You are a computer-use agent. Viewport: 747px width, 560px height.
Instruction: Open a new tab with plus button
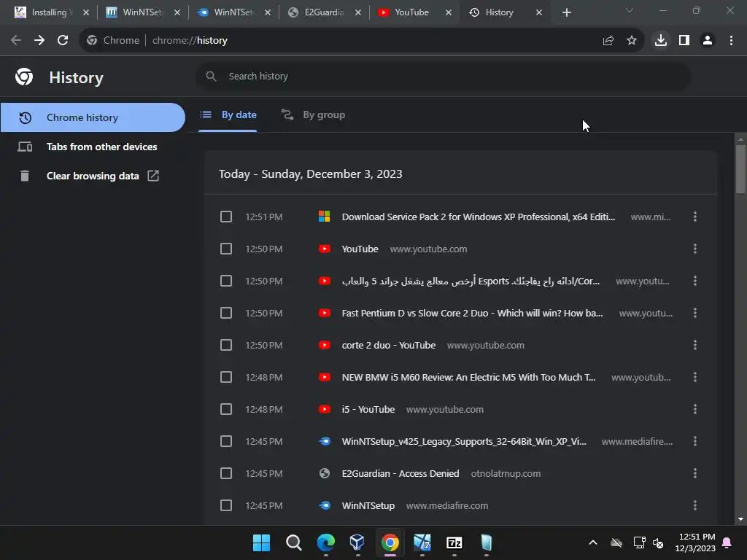pyautogui.click(x=566, y=12)
